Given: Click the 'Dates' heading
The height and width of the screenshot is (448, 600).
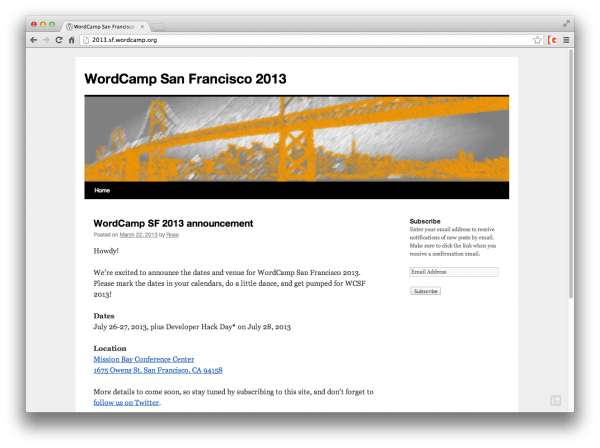Looking at the screenshot, I should pos(104,316).
